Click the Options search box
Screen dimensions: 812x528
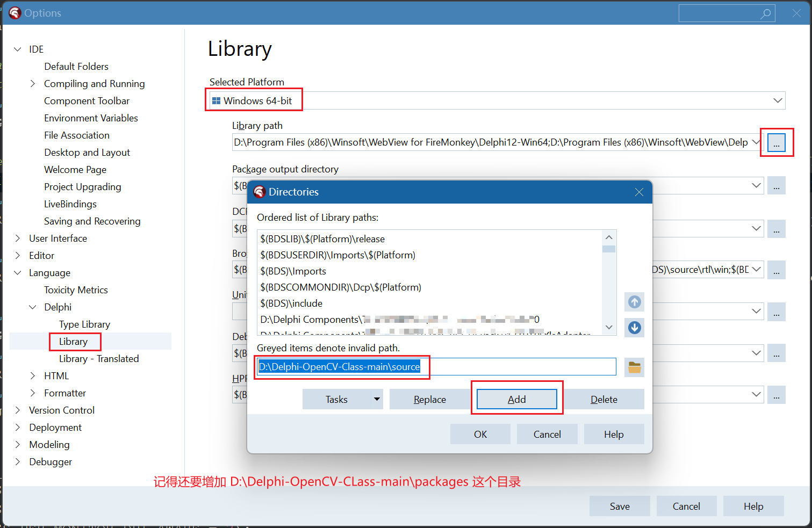[x=727, y=13]
